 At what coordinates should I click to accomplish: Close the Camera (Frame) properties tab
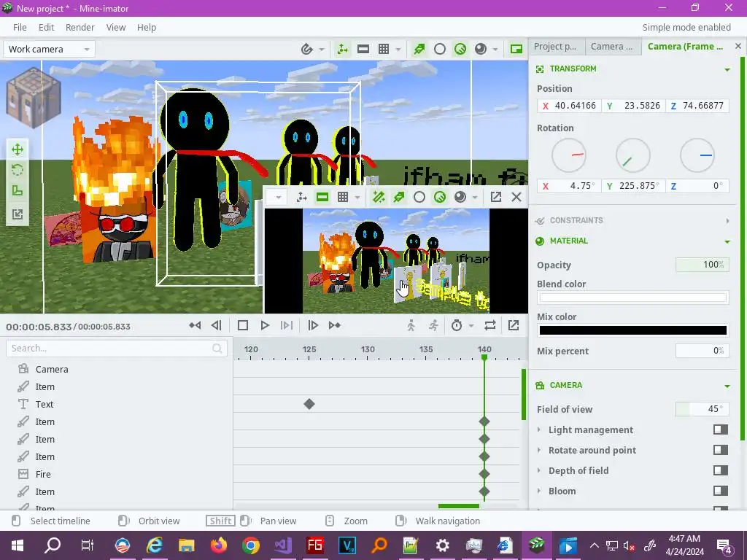[x=738, y=46]
